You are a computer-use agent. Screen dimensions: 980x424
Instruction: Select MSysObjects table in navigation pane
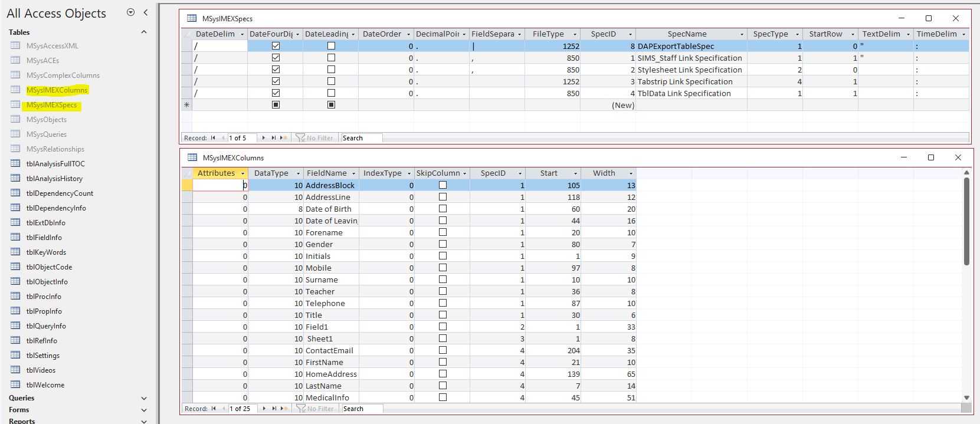click(47, 119)
